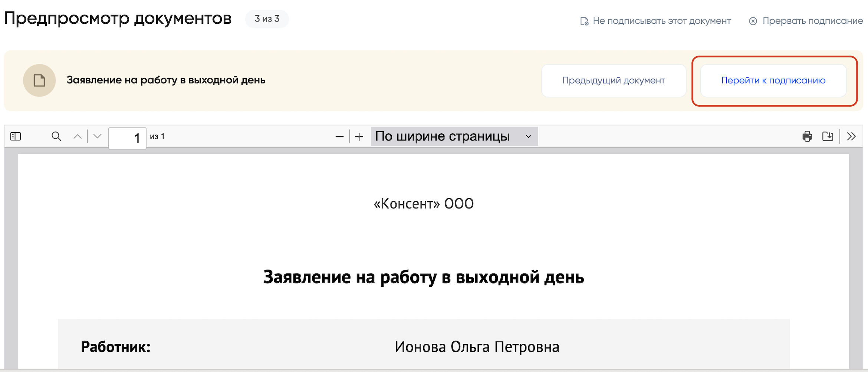This screenshot has height=372, width=868.
Task: Click the "«Консент» ООО" company name in document
Action: click(x=424, y=204)
